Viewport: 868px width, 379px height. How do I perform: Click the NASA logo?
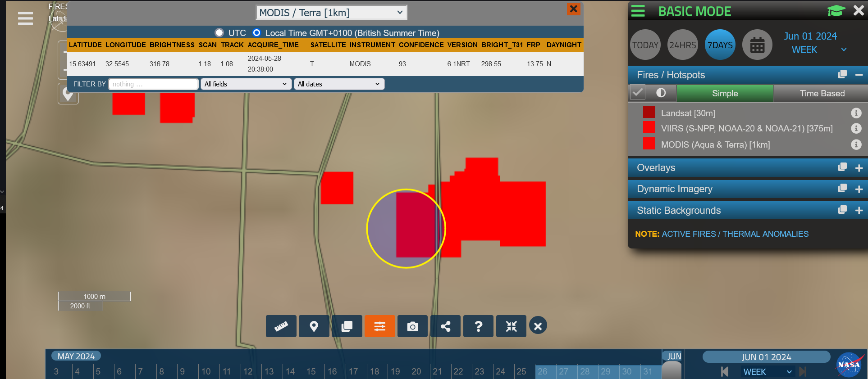(850, 365)
